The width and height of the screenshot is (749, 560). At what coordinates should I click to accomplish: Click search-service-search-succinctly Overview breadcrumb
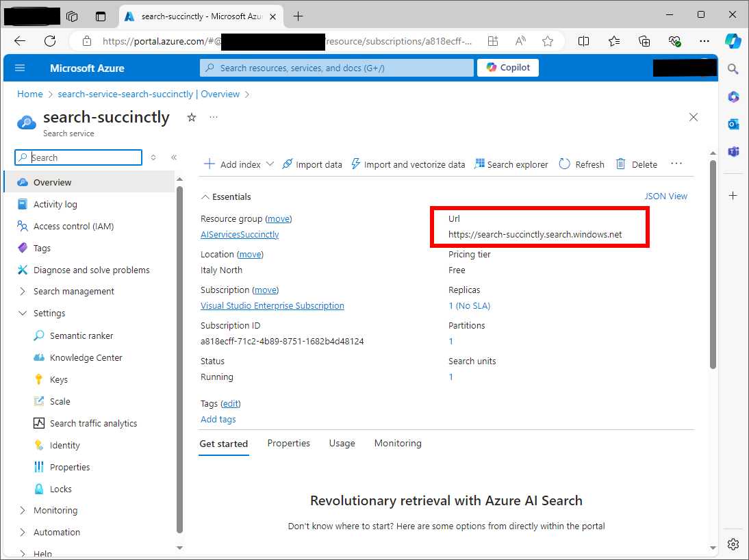coord(149,94)
